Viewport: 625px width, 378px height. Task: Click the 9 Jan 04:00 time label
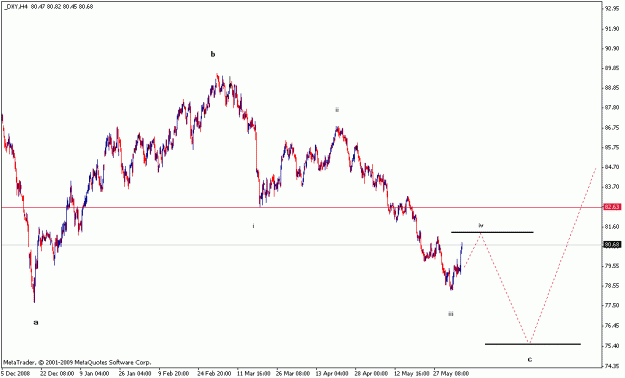(x=94, y=374)
